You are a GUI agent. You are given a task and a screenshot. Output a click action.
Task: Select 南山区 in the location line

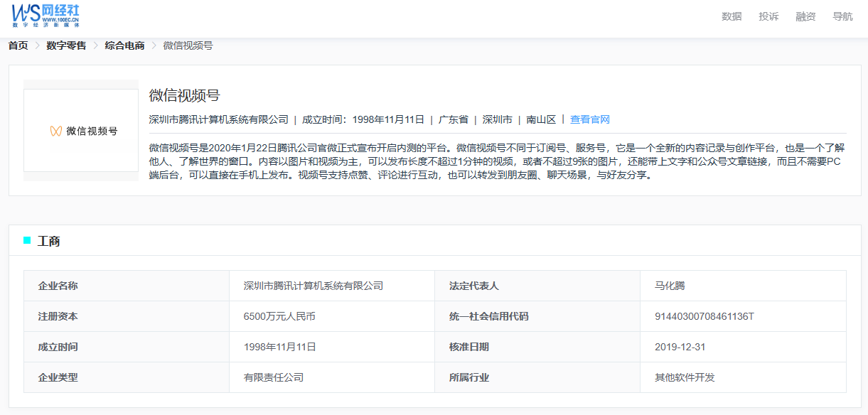coord(541,119)
